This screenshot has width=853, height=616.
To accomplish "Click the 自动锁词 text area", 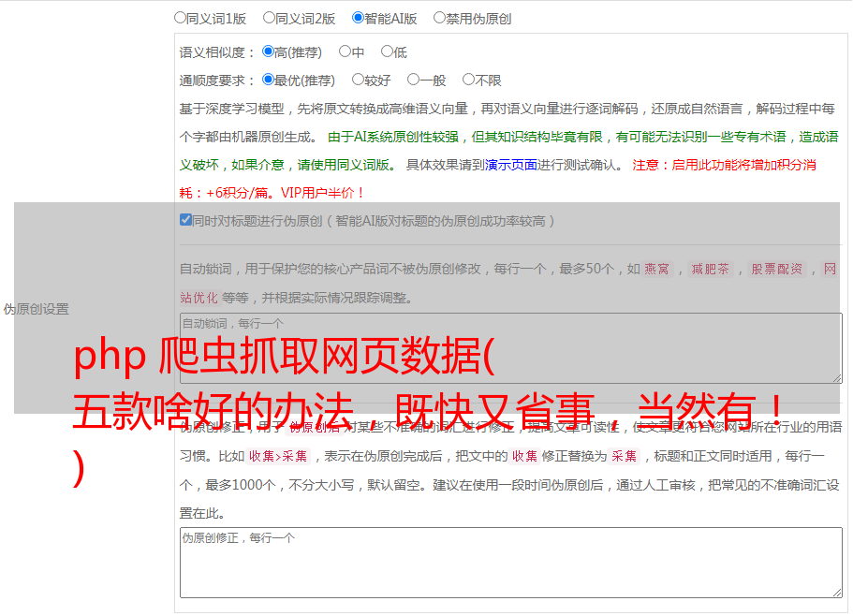I will coord(511,348).
